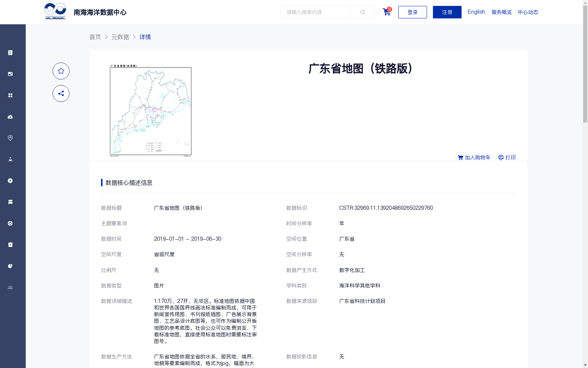588x368 pixels.
Task: Click the cart badge showing 0
Action: click(x=390, y=9)
